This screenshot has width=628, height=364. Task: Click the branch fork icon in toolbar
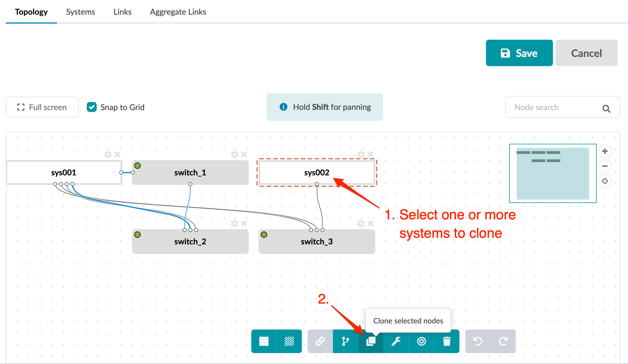click(x=345, y=341)
